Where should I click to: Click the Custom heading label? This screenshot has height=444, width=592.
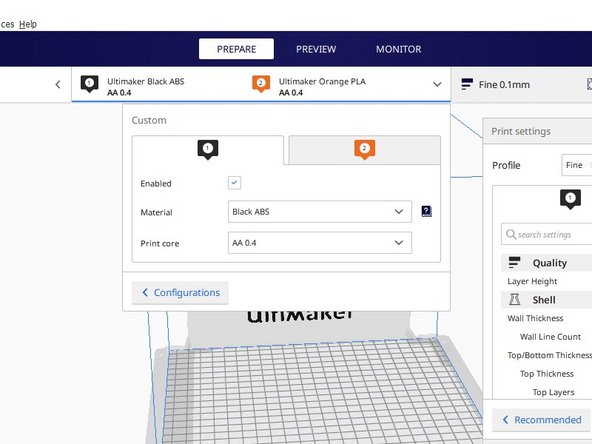point(149,120)
